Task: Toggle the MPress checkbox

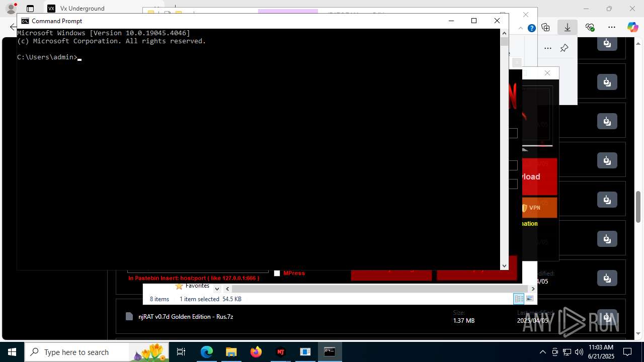Action: pos(277,274)
